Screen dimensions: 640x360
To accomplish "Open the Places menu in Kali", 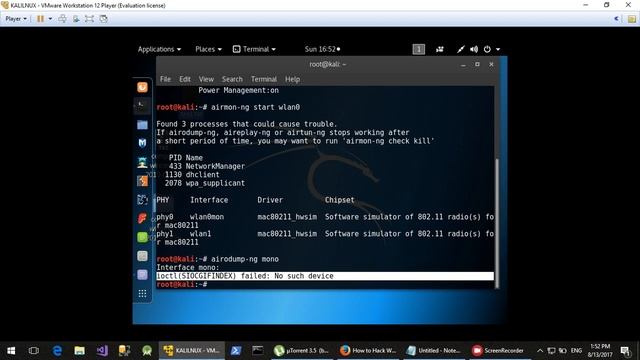I will click(x=208, y=49).
